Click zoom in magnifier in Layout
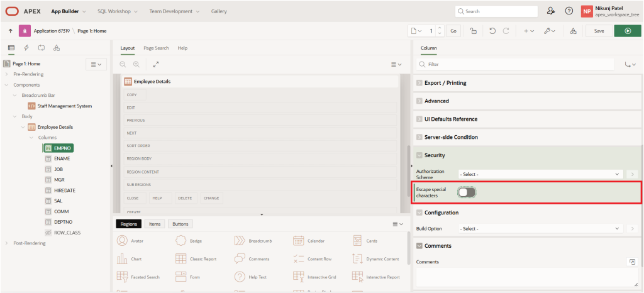644x293 pixels. pyautogui.click(x=136, y=64)
